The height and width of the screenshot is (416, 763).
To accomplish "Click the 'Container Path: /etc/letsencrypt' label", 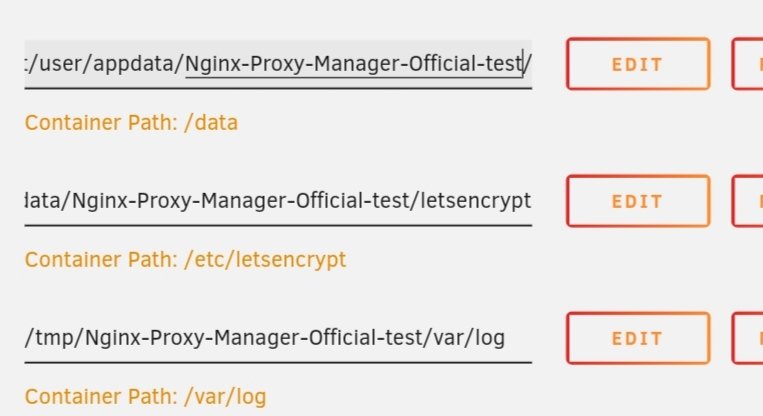I will click(x=185, y=260).
